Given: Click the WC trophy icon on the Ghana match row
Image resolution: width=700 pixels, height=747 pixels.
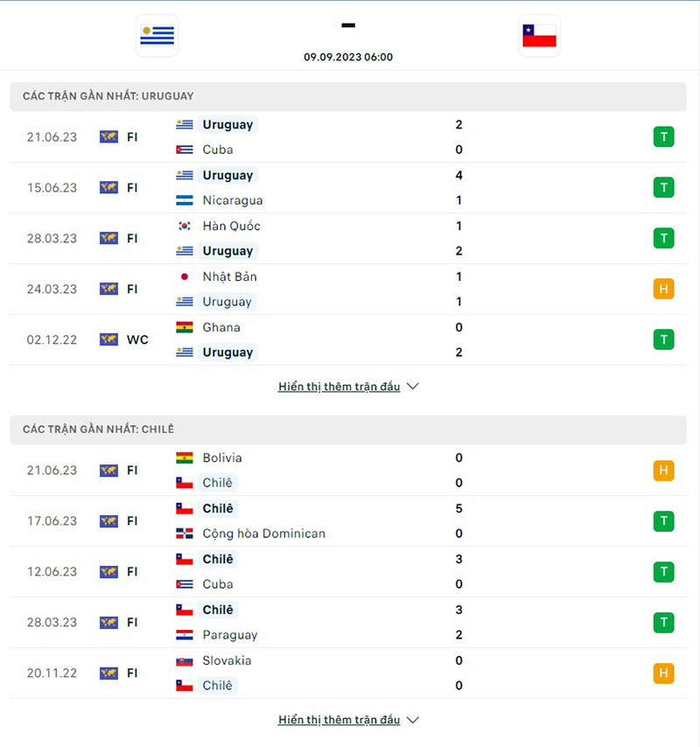Looking at the screenshot, I should 108,339.
